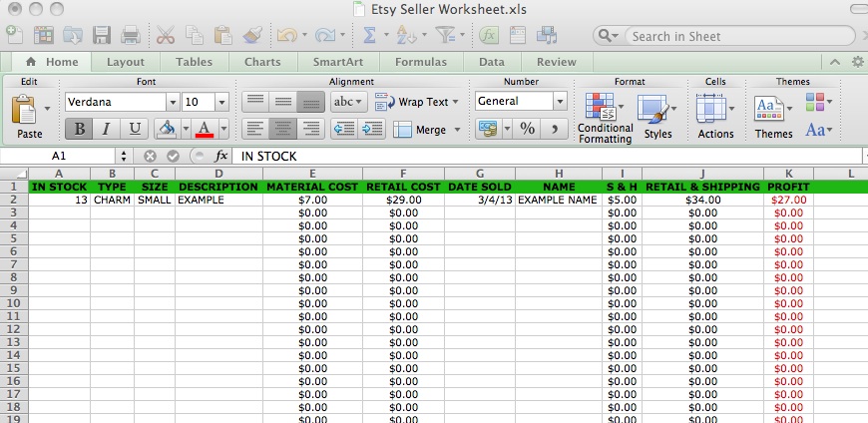This screenshot has width=868, height=423.
Task: Open the templates gallery icon
Action: click(x=44, y=36)
